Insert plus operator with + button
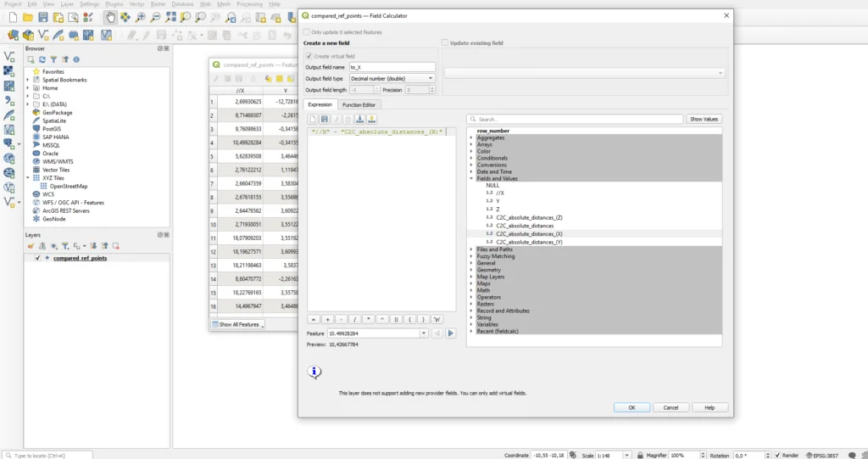 tap(327, 319)
